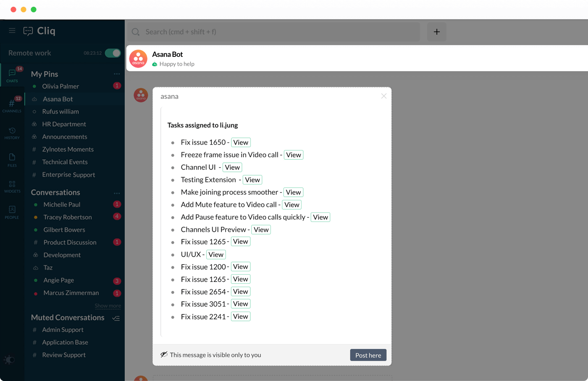Screen dimensions: 588x381
Task: View the Channel UI task
Action: point(232,167)
